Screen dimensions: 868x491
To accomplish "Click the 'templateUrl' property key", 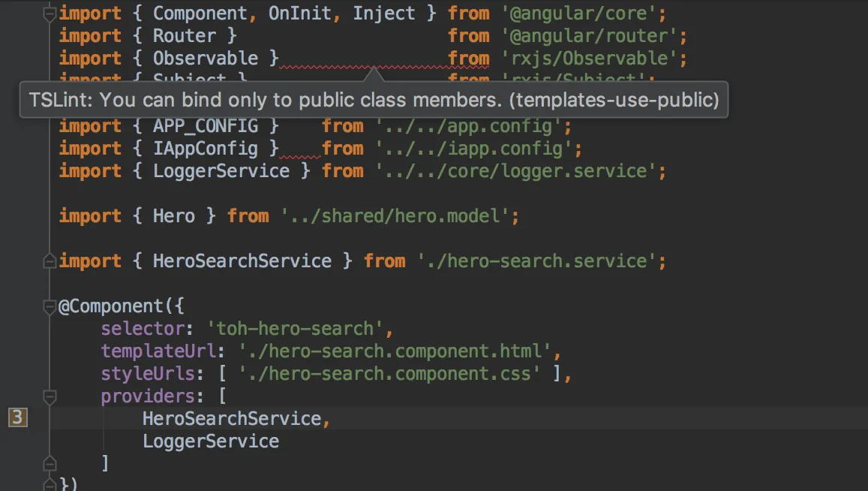I will 158,351.
